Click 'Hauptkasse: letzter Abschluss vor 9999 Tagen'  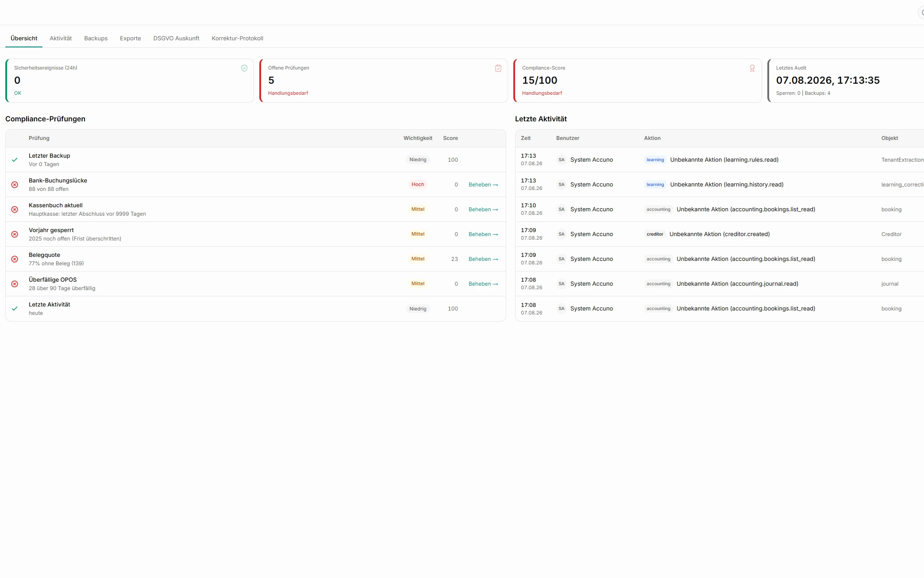point(87,214)
